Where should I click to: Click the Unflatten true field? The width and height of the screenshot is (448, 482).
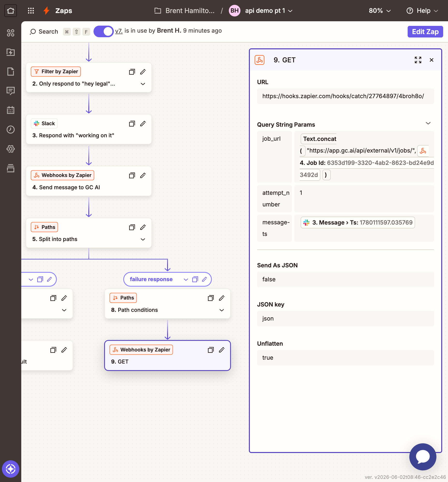click(x=346, y=358)
